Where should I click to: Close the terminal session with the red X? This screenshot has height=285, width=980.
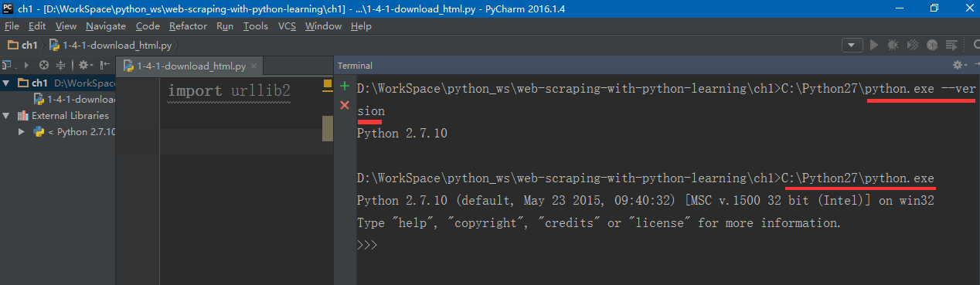(345, 104)
